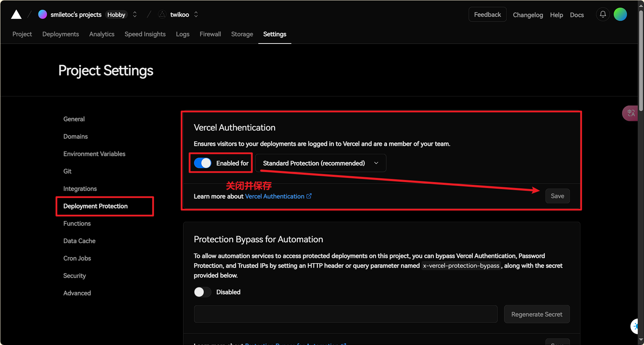
Task: Click the Vercel triangle logo
Action: [x=16, y=14]
